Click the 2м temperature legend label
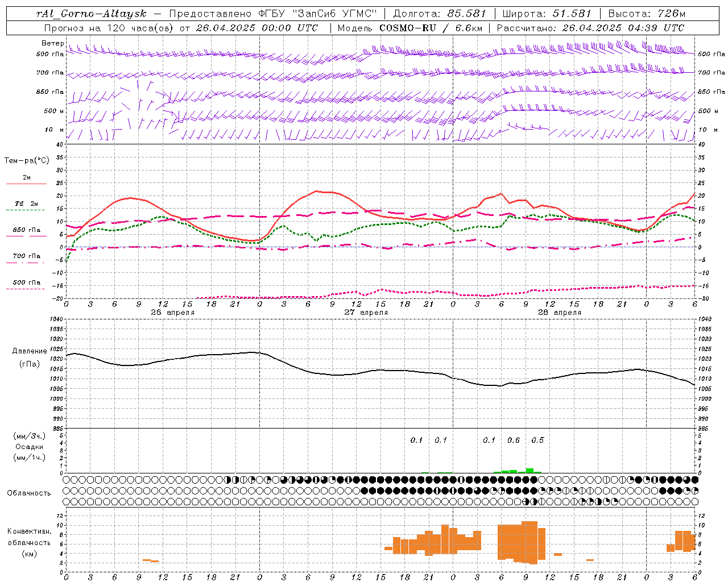 click(27, 178)
